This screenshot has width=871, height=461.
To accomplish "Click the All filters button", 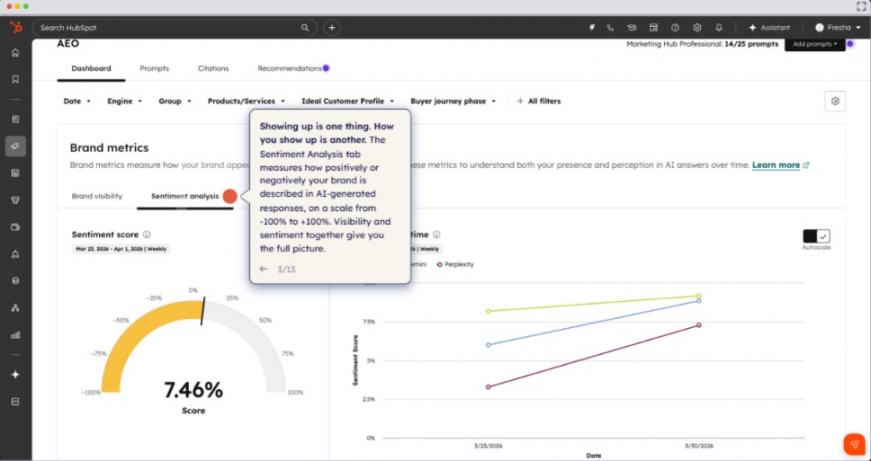I will tap(539, 101).
